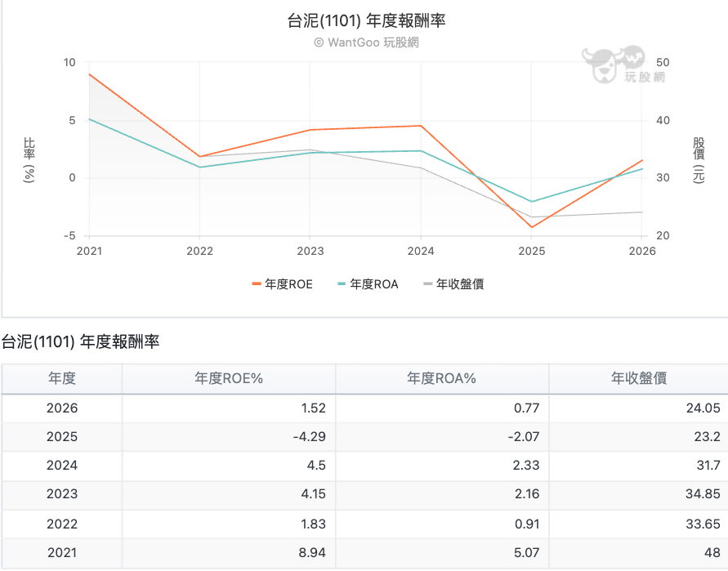
Task: Click the 年度 column header
Action: click(62, 378)
